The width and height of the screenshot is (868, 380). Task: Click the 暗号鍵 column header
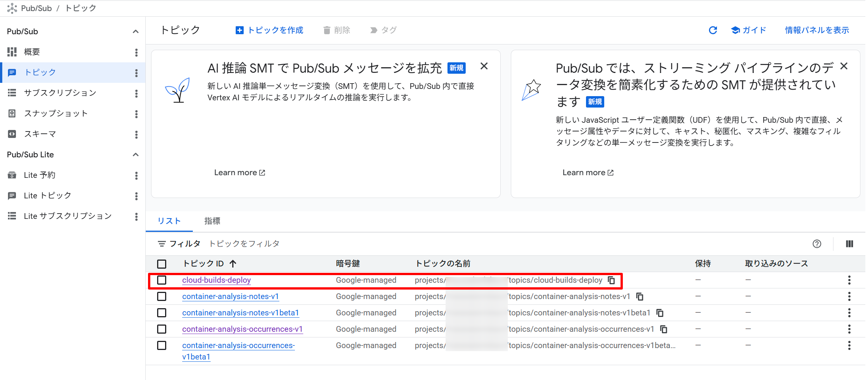pos(348,264)
